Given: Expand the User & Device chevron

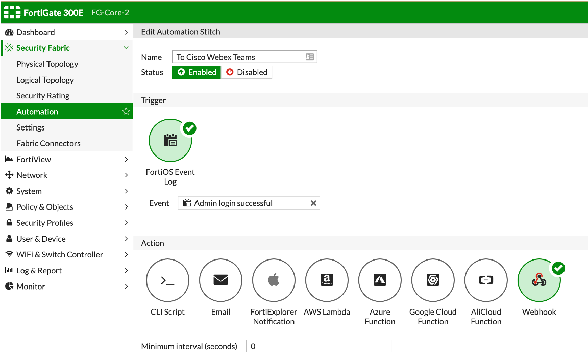Looking at the screenshot, I should [x=126, y=239].
